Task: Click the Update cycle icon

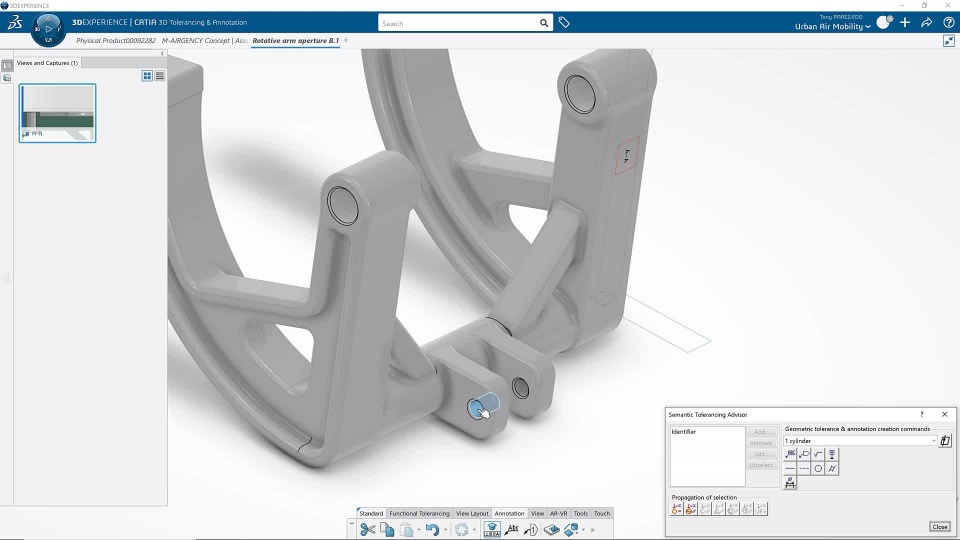Action: click(x=462, y=530)
